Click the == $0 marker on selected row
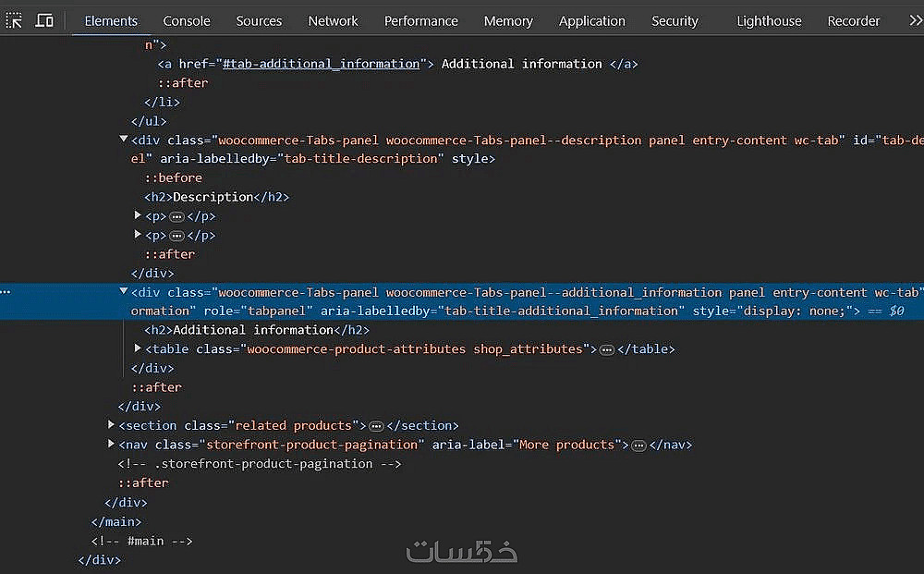Viewport: 924px width, 574px height. pyautogui.click(x=886, y=311)
